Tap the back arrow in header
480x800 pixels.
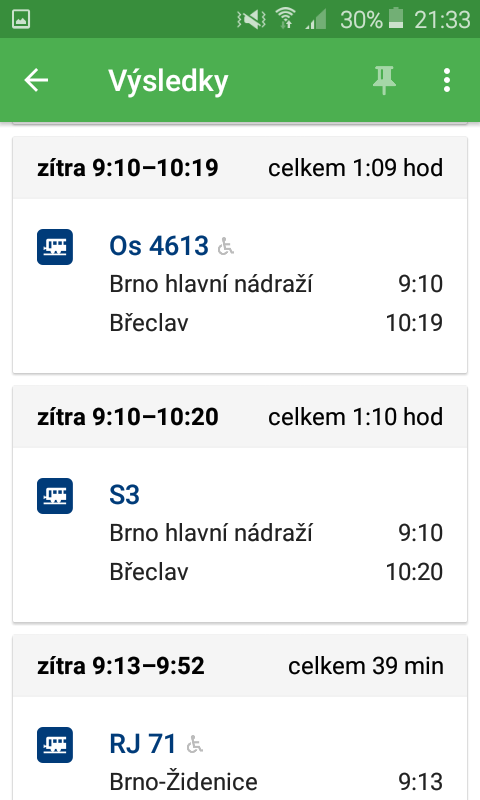click(x=36, y=81)
